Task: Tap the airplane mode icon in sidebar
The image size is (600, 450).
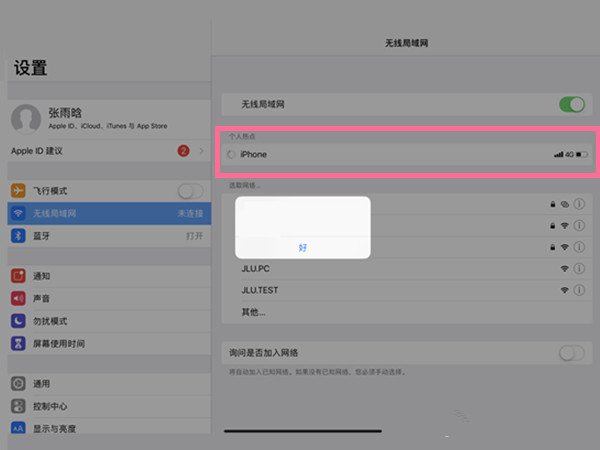Action: [x=18, y=190]
